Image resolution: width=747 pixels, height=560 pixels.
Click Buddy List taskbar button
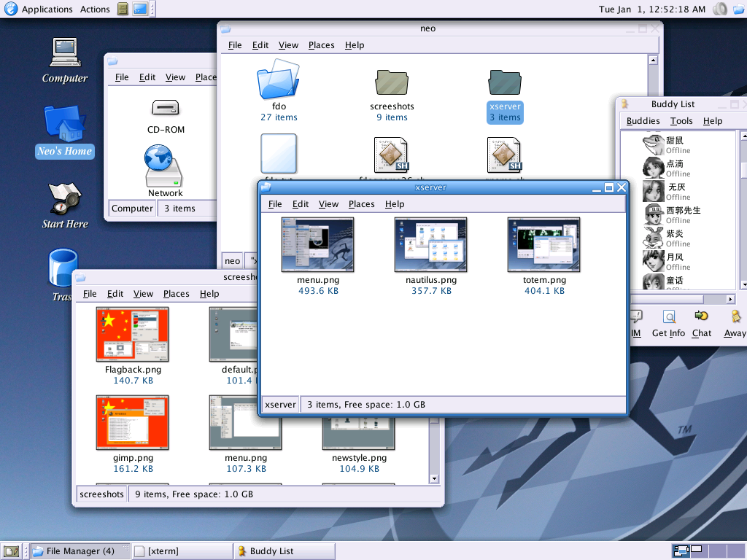click(284, 551)
